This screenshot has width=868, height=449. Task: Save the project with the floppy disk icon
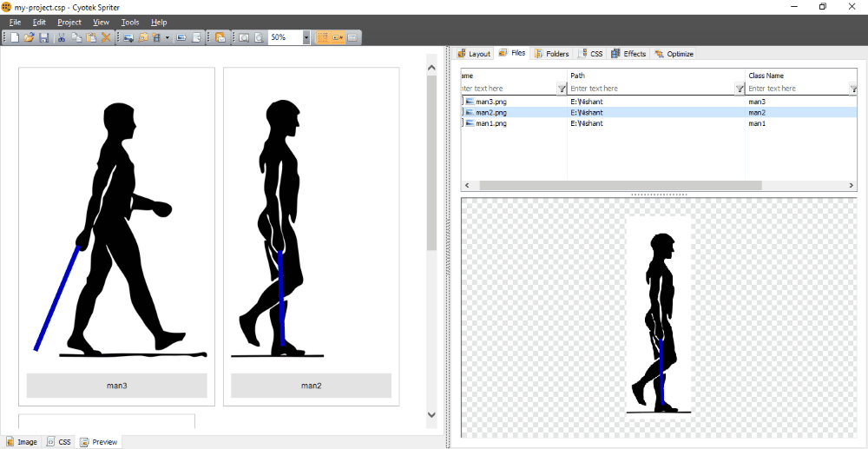(43, 37)
